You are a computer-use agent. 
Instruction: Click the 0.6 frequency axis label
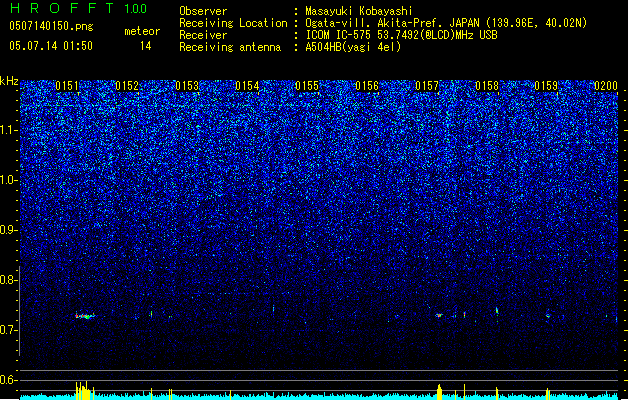tap(8, 380)
